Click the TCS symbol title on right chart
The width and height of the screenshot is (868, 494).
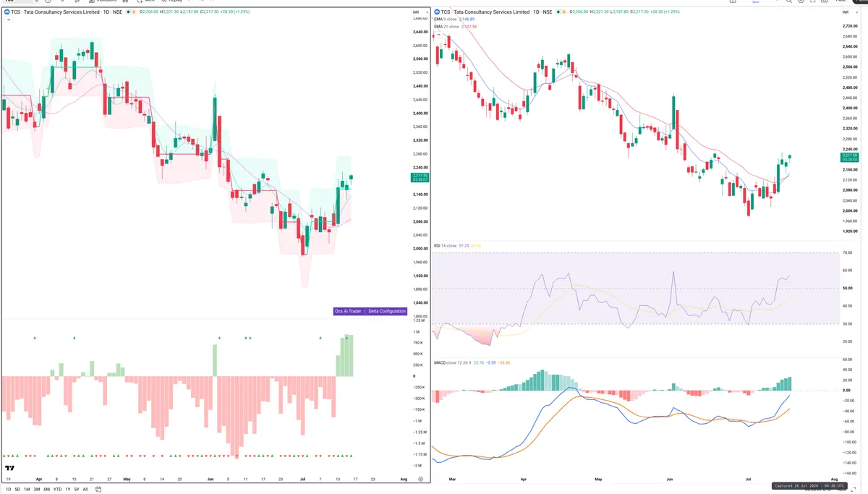496,12
